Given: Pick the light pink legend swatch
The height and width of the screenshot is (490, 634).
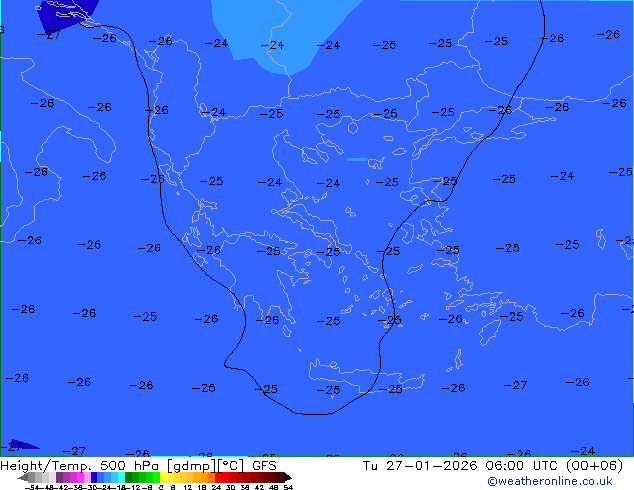Looking at the screenshot, I should point(87,477).
